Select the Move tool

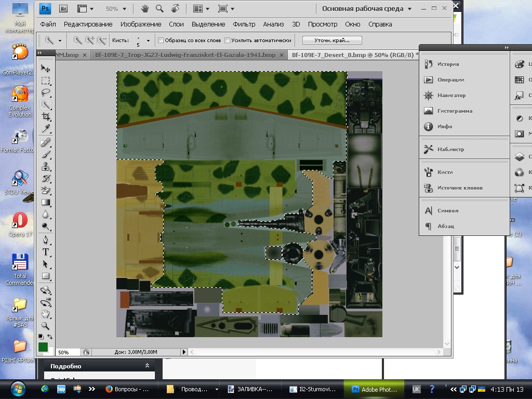(46, 69)
